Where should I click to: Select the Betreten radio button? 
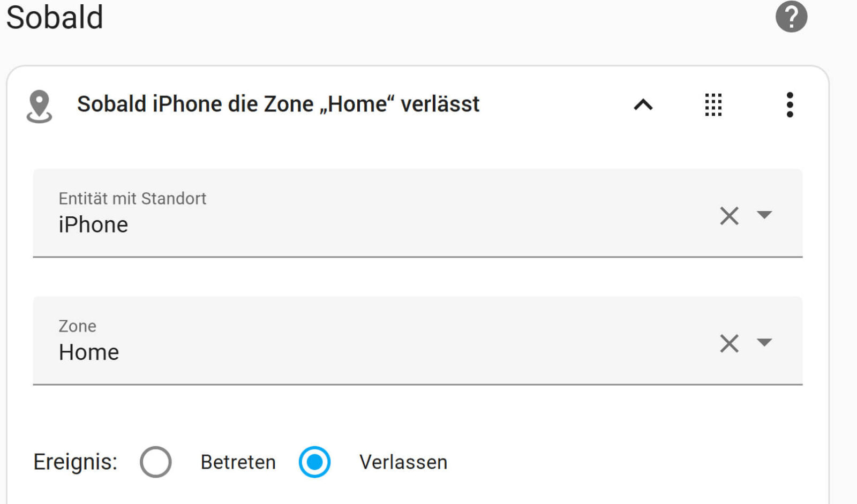[x=156, y=462]
